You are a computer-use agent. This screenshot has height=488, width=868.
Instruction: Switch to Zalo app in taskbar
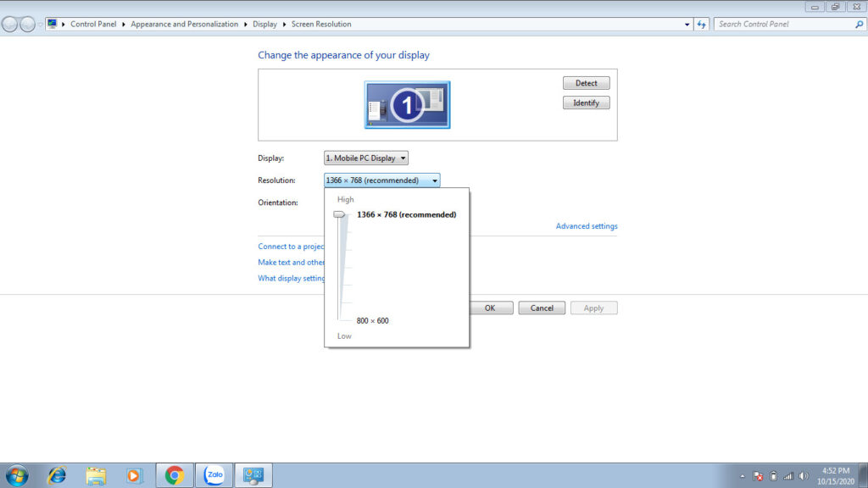[214, 475]
